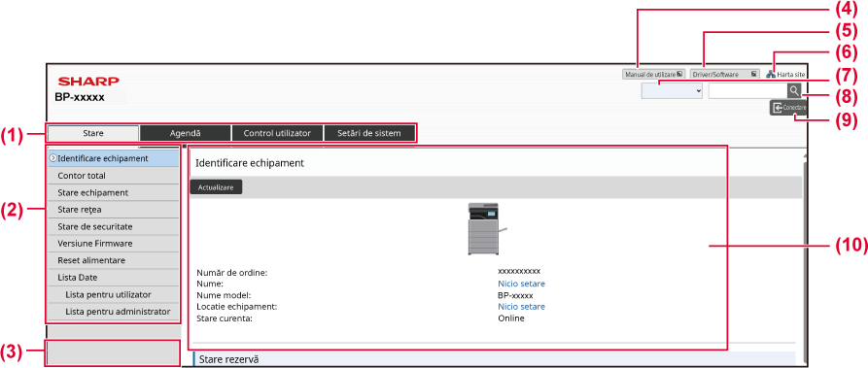The width and height of the screenshot is (868, 368).
Task: Click the Conectare login button
Action: 787,108
